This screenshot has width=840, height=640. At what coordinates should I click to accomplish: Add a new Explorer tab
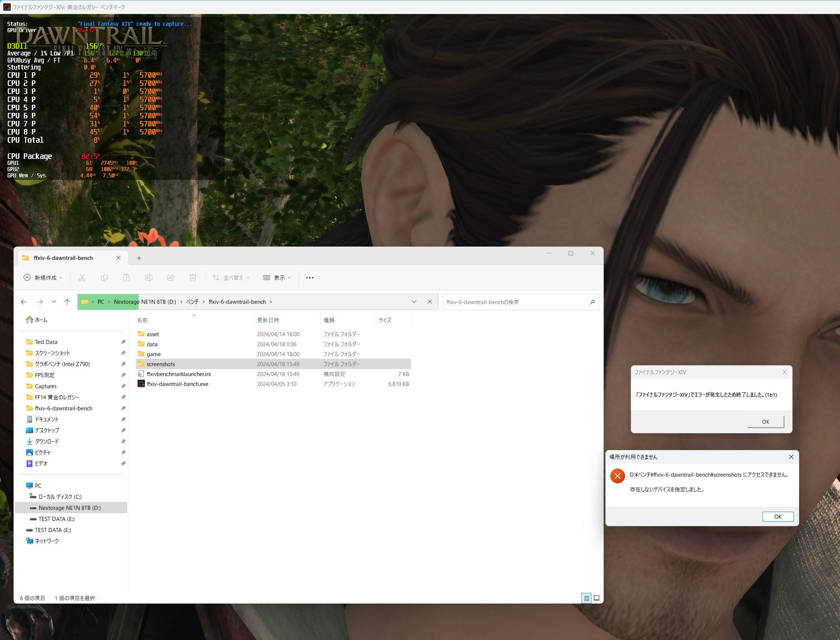coord(139,258)
